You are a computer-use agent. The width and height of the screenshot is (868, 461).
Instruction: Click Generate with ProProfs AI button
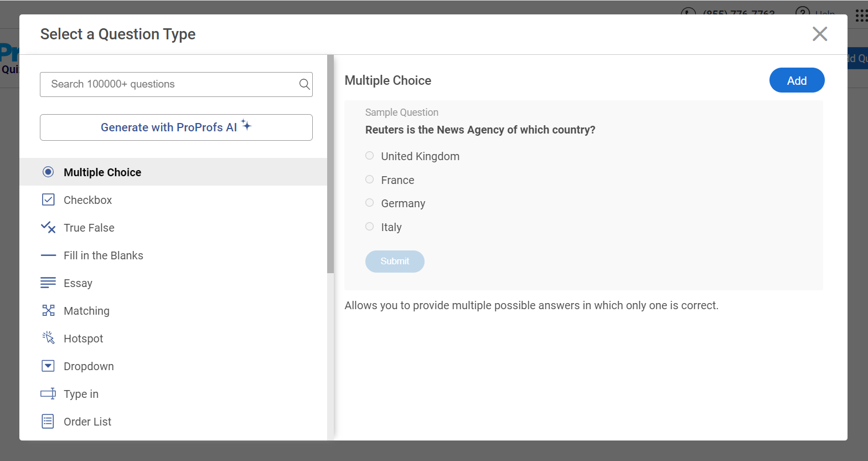(176, 127)
